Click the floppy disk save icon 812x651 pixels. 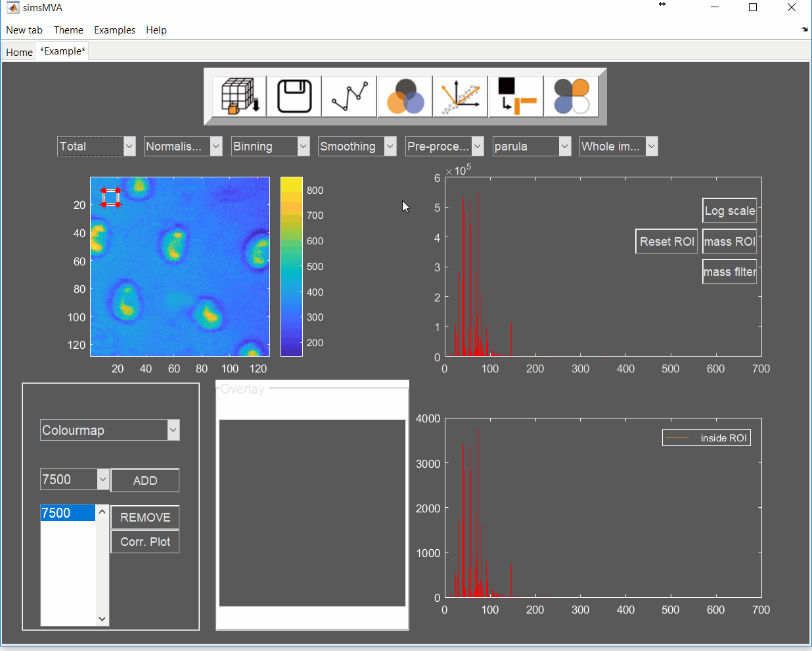coord(294,97)
